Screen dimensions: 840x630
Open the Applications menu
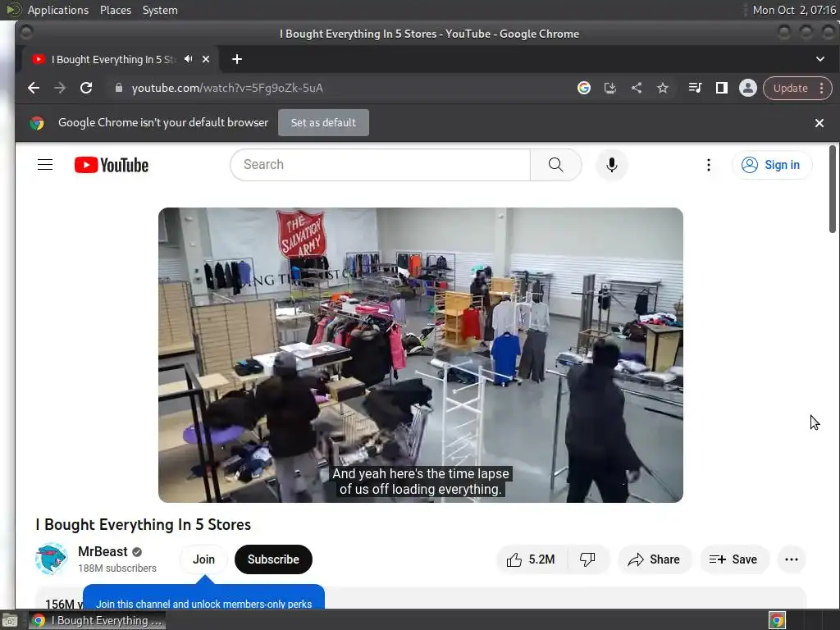58,10
